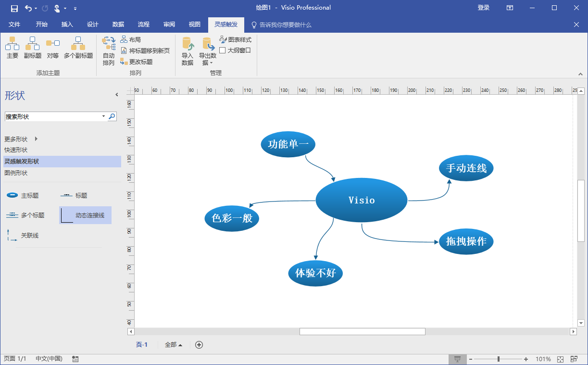Add a 主要 main topic
The image size is (588, 365).
tap(13, 48)
